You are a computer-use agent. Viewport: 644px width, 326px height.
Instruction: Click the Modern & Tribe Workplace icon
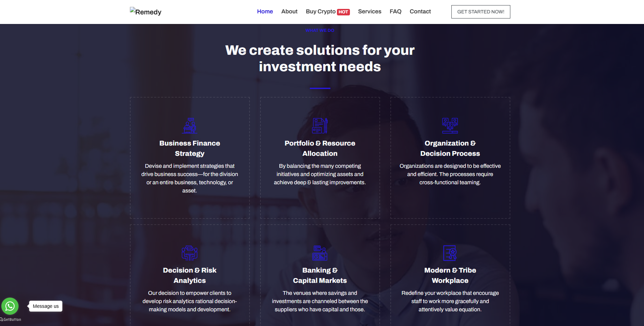pyautogui.click(x=450, y=253)
